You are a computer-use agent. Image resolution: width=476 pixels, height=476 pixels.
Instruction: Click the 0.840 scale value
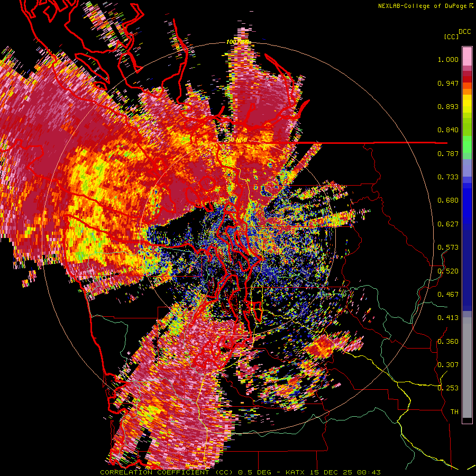click(x=448, y=130)
